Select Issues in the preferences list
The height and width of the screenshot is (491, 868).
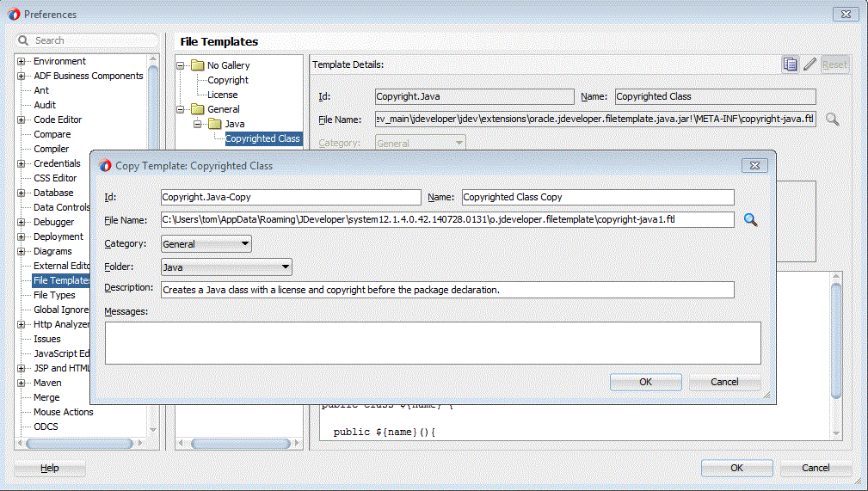[x=47, y=339]
